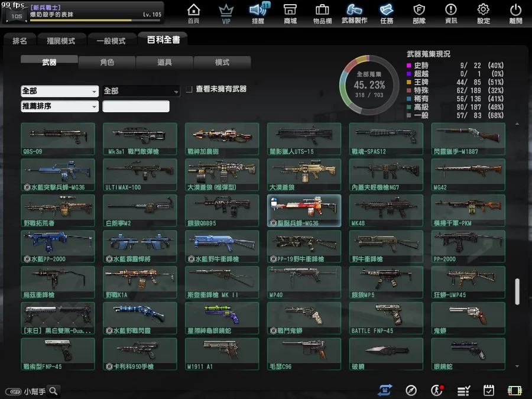Select the 戰神加農砲 weapon card
The image size is (532, 399).
pyautogui.click(x=222, y=139)
